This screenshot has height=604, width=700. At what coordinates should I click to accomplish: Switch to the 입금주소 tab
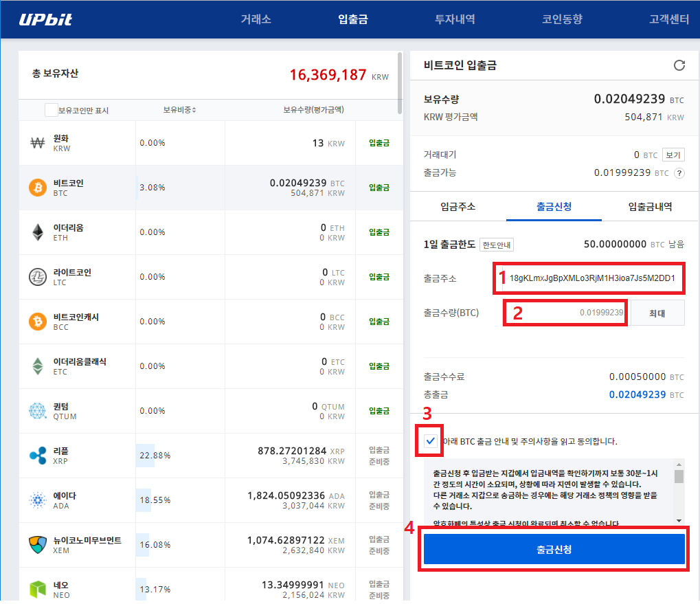[x=458, y=207]
